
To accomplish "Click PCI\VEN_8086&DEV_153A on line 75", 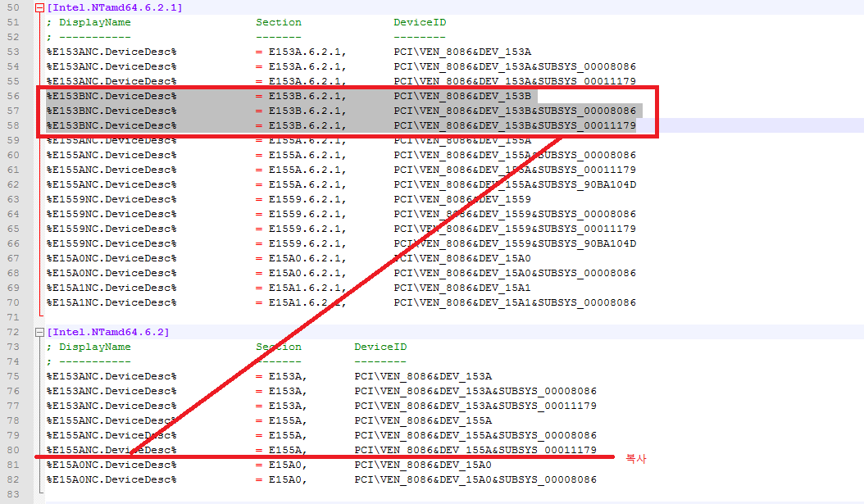I will [423, 377].
